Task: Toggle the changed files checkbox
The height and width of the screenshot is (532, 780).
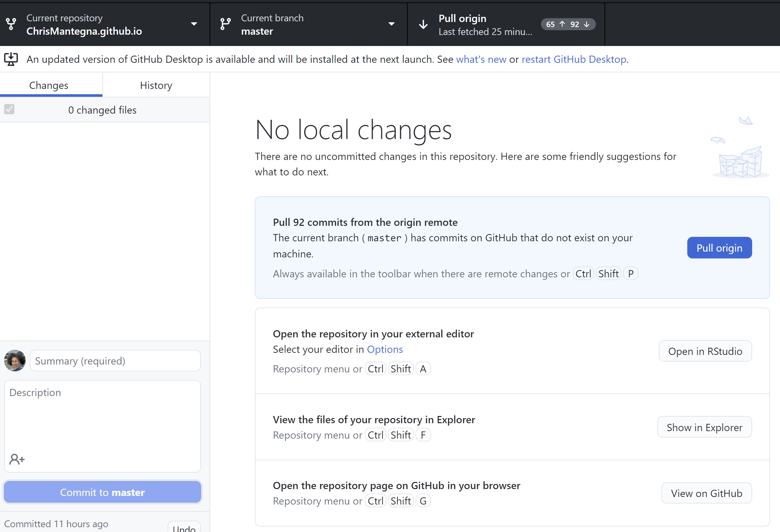Action: point(10,109)
